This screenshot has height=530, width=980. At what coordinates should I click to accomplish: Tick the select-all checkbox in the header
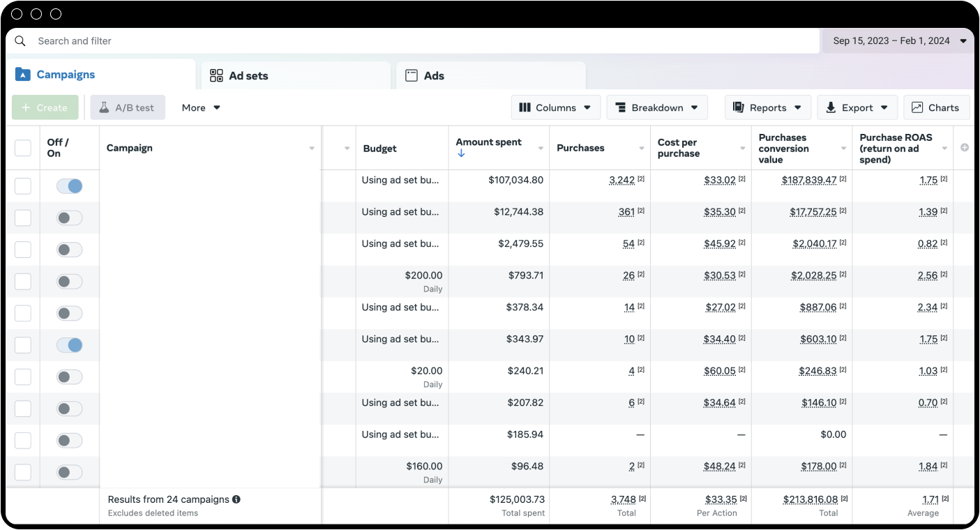click(23, 148)
